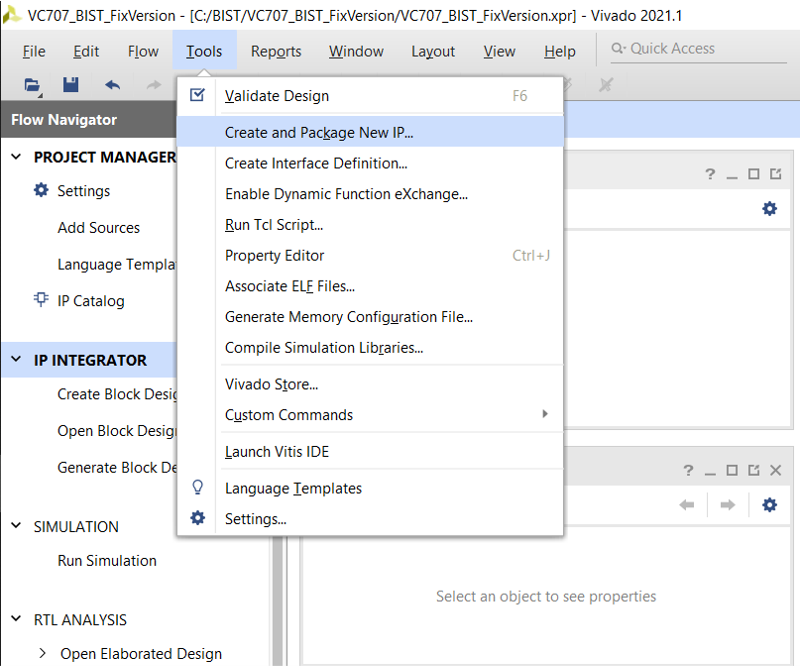Image resolution: width=800 pixels, height=666 pixels.
Task: Close the properties panel
Action: pyautogui.click(x=776, y=470)
